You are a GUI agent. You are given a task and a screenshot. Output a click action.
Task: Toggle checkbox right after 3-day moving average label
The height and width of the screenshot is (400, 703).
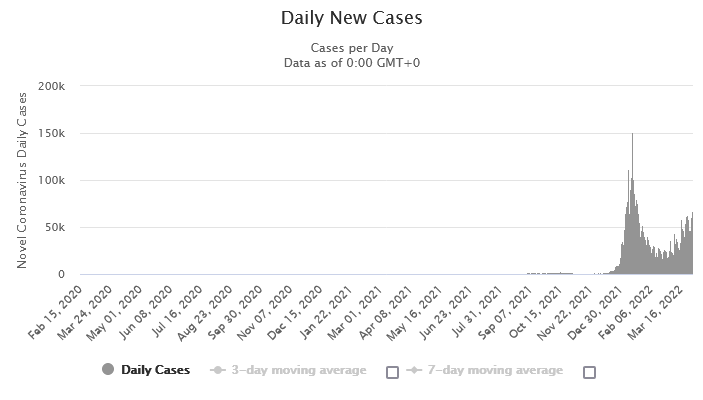pyautogui.click(x=392, y=372)
